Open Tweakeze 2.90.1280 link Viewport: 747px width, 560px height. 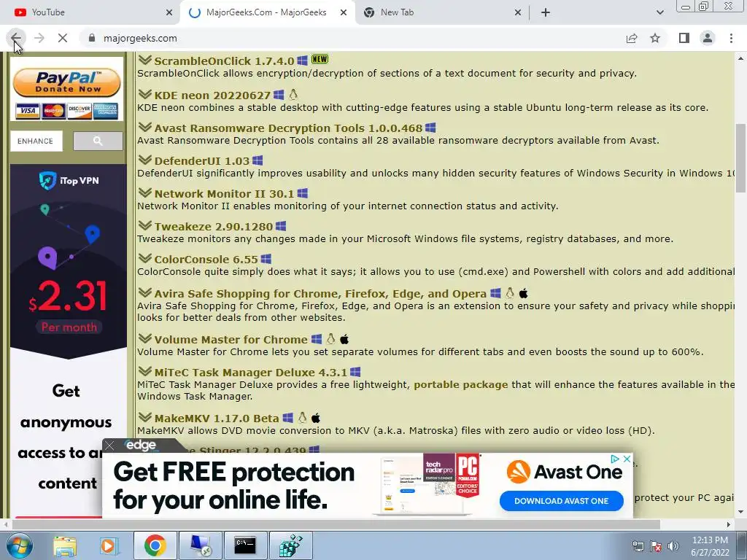tap(214, 227)
